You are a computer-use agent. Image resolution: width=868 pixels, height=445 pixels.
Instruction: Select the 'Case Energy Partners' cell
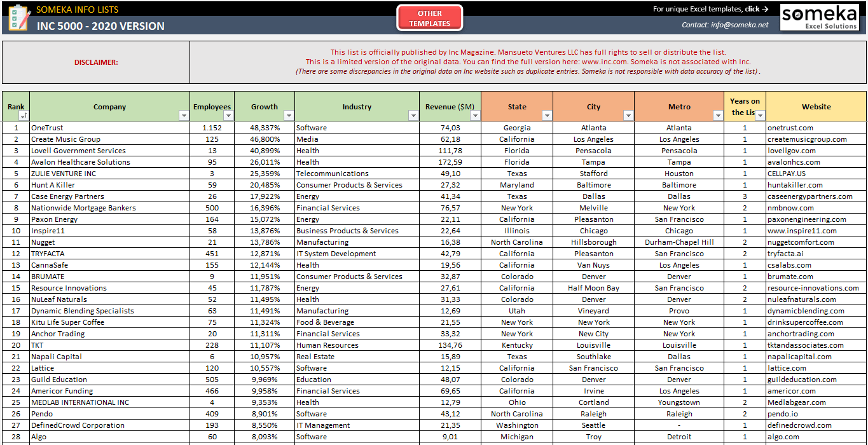click(110, 196)
